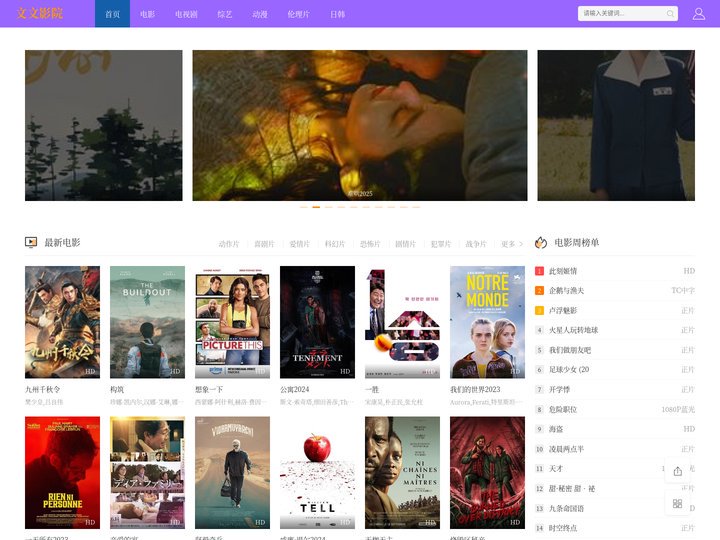Select the second active carousel indicator
This screenshot has height=540, width=720.
[316, 207]
